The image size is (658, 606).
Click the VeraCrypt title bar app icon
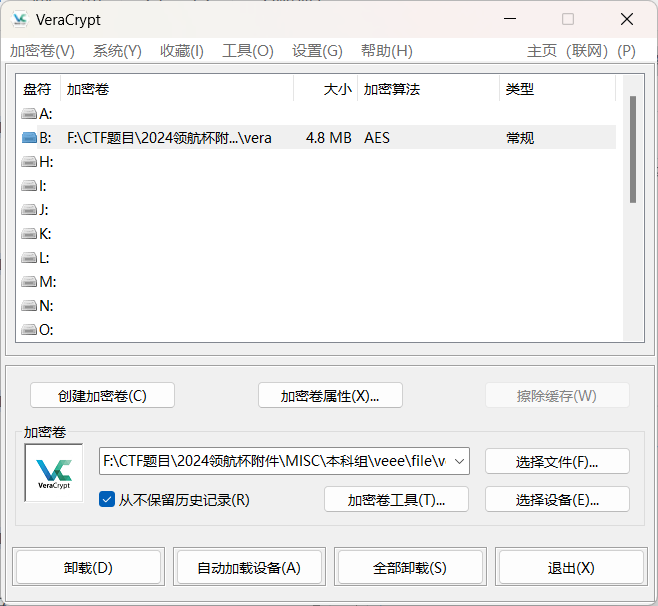(x=19, y=19)
